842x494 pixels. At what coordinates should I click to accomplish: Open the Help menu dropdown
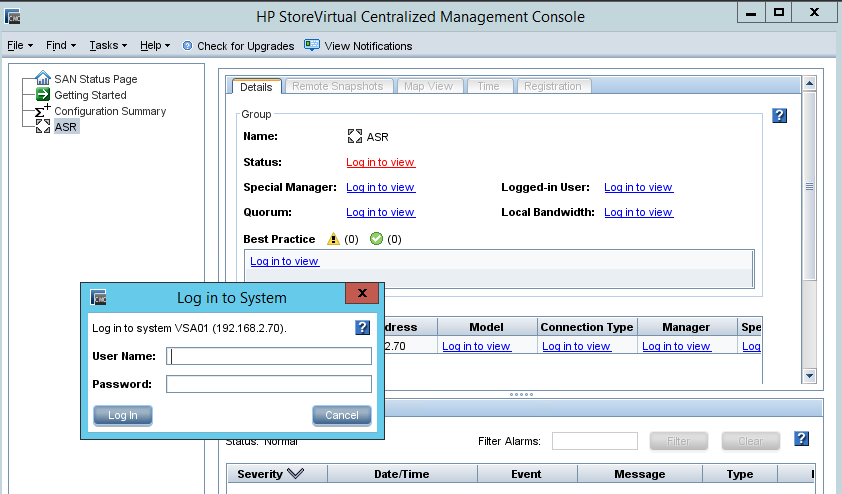(154, 46)
